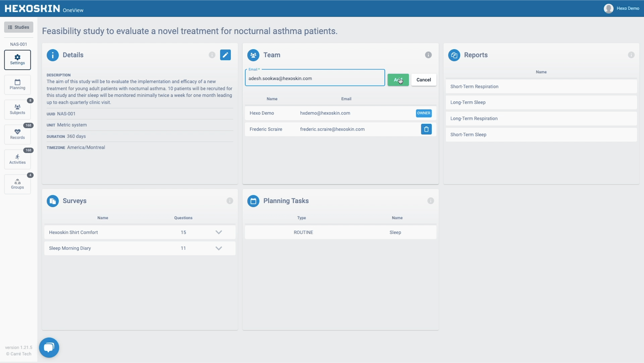Click the team member email input field
644x363 pixels.
tap(315, 78)
